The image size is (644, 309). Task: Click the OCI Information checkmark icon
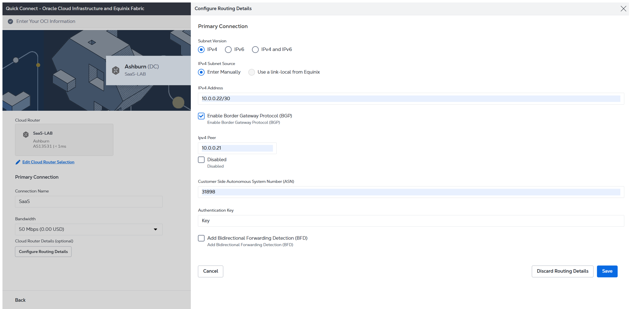coord(10,21)
